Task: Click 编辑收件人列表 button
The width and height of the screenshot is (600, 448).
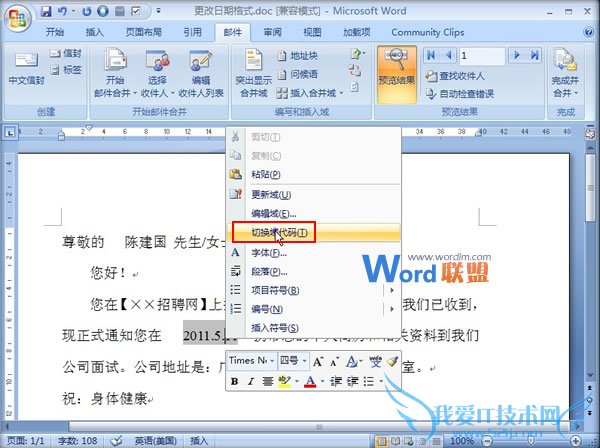Action: point(201,73)
